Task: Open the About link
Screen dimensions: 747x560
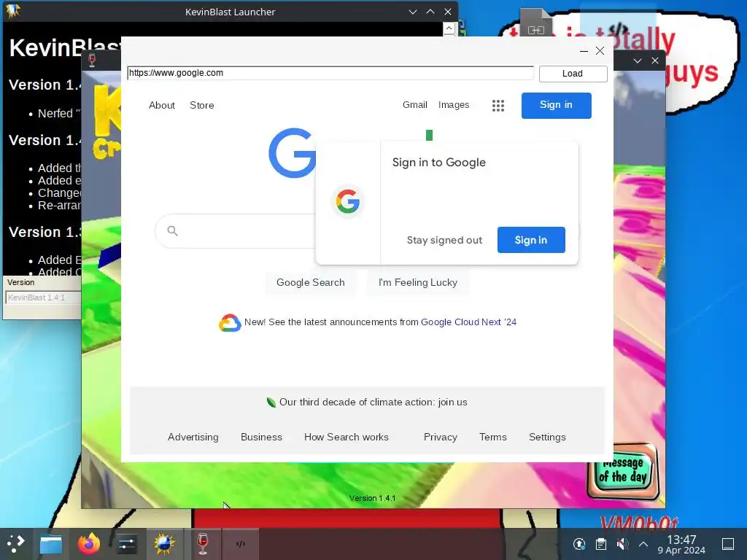Action: (x=162, y=105)
